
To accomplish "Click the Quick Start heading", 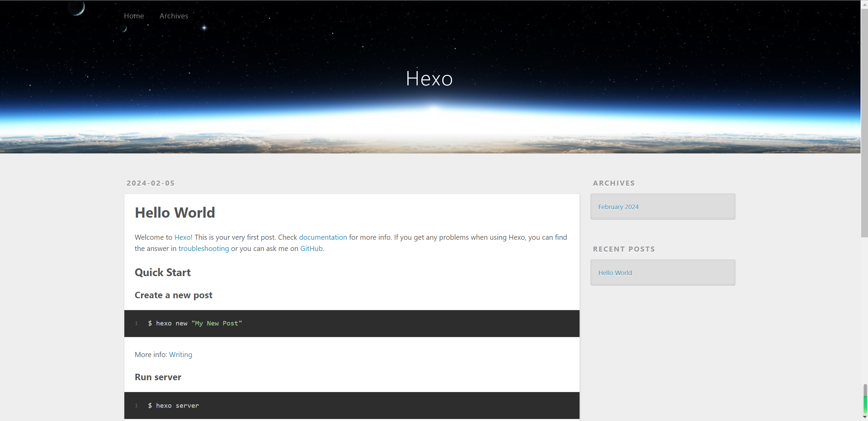I will [x=162, y=272].
